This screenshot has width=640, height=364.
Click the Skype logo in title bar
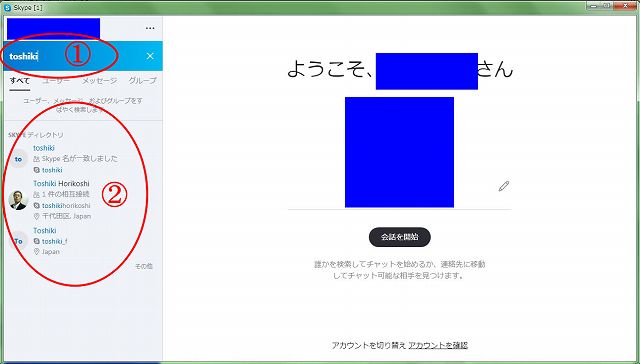click(7, 7)
